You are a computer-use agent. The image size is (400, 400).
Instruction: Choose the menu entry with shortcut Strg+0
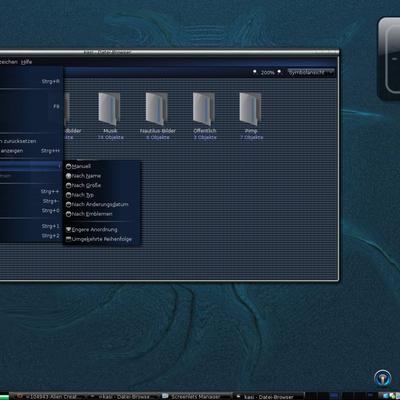[31, 211]
